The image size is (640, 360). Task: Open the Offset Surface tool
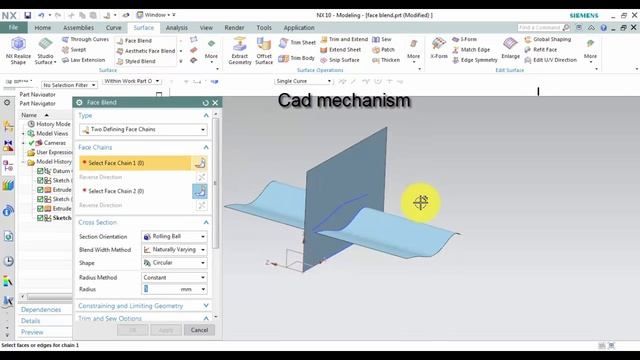(x=264, y=51)
